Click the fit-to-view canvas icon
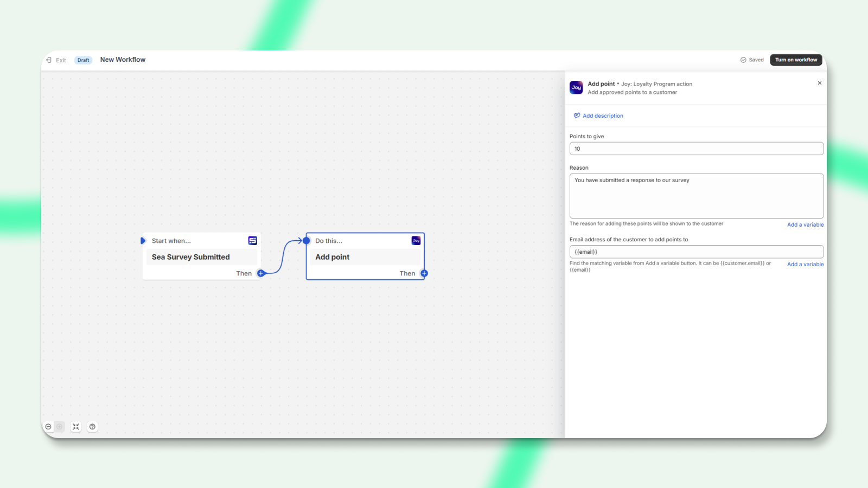868x488 pixels. point(76,427)
